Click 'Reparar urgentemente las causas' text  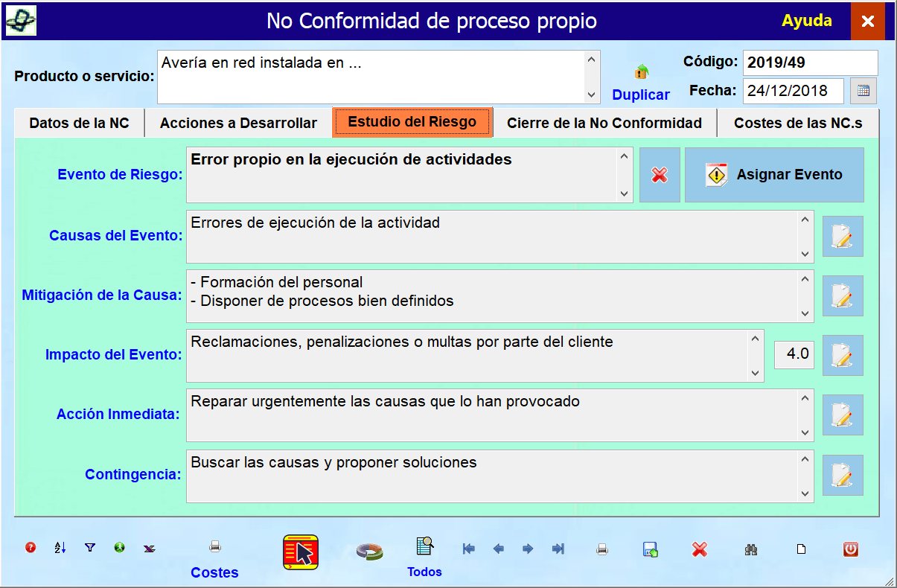(386, 402)
